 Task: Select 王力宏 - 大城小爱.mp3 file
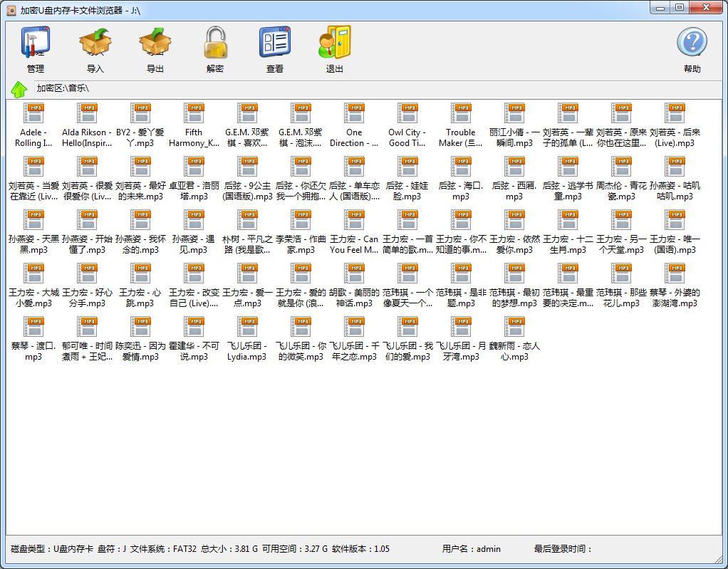pos(34,286)
